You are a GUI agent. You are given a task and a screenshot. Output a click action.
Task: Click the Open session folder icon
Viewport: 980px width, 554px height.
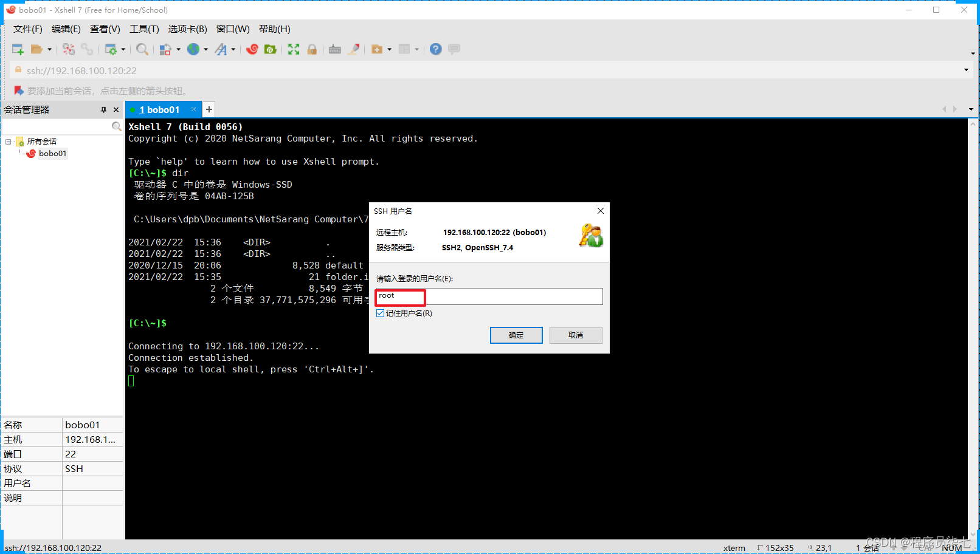[36, 49]
